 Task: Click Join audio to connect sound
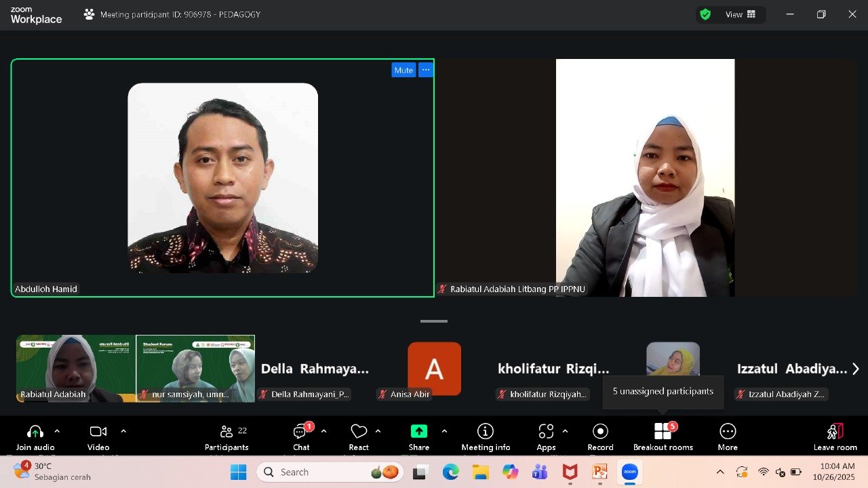click(35, 436)
